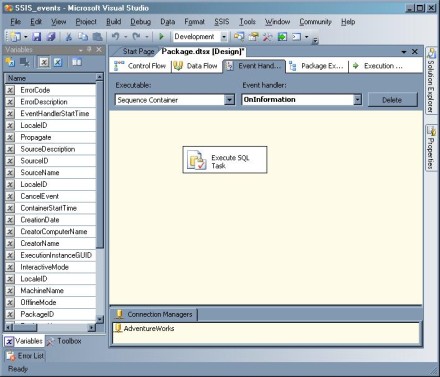Click the Copy toolbar icon
Image resolution: width=440 pixels, height=377 pixels.
pos(83,36)
